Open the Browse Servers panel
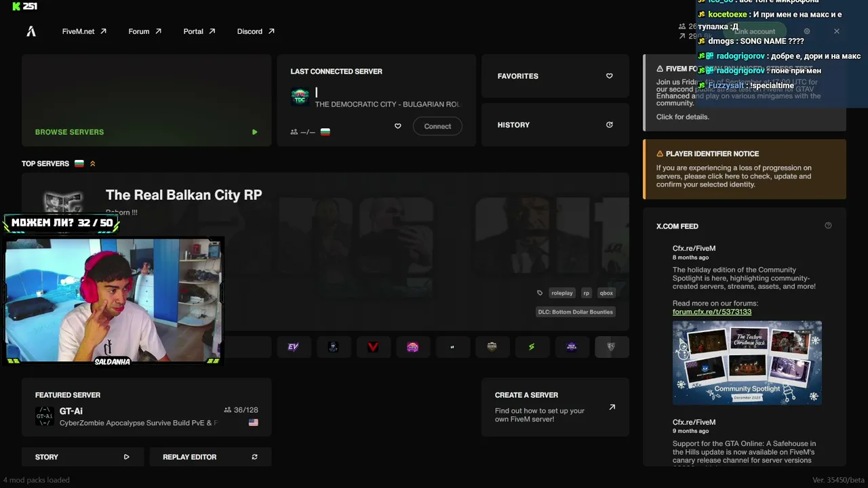Image resolution: width=868 pixels, height=488 pixels. (x=146, y=100)
